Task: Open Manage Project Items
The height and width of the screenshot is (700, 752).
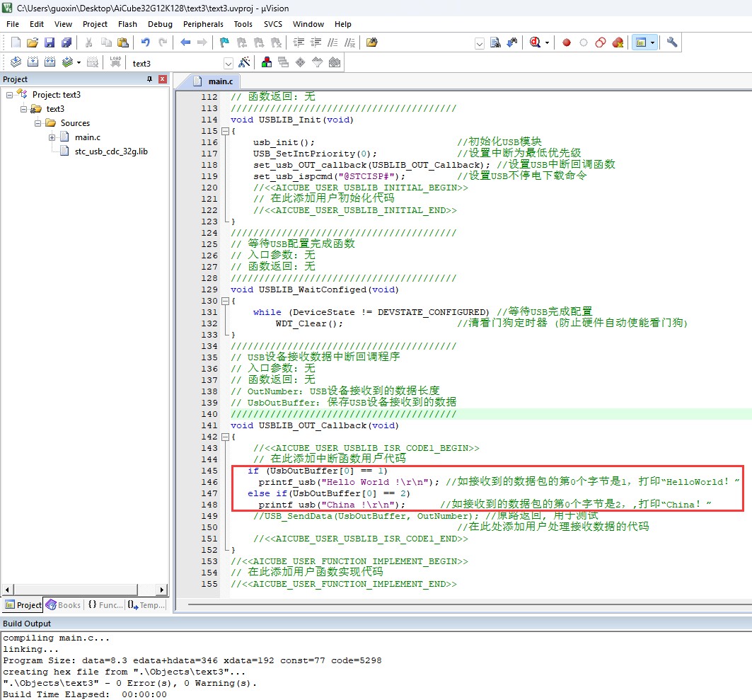Action: (267, 62)
